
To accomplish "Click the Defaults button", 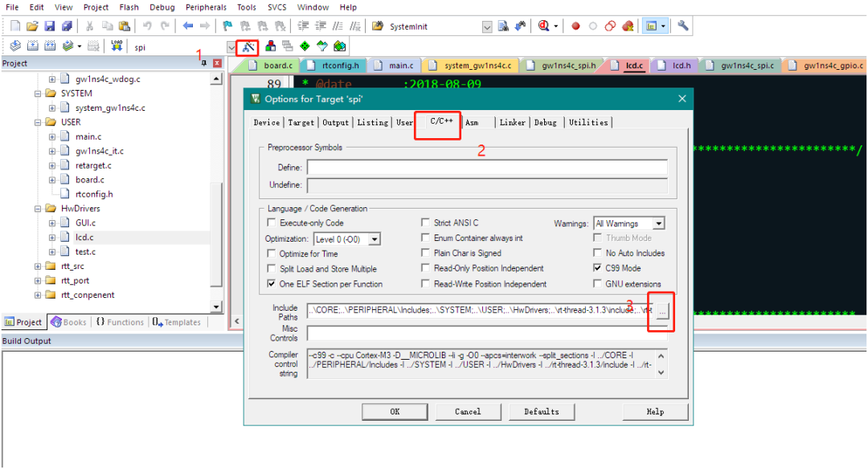I will (542, 411).
